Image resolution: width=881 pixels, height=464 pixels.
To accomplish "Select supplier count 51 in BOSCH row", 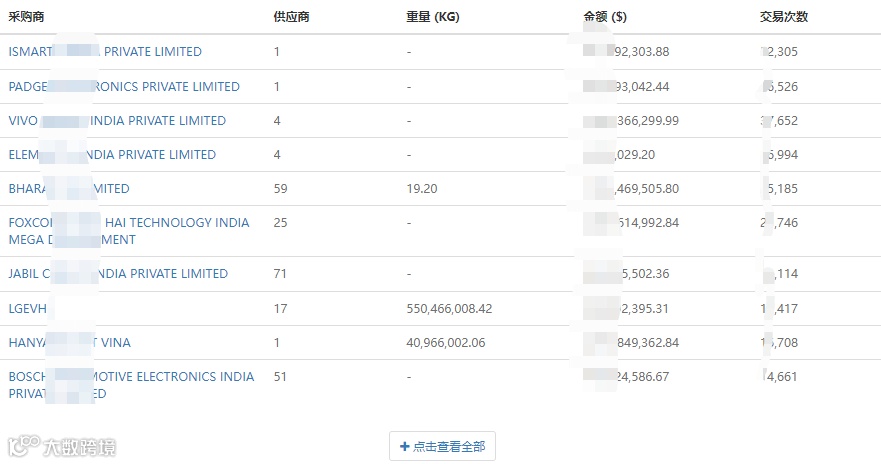I will (280, 376).
